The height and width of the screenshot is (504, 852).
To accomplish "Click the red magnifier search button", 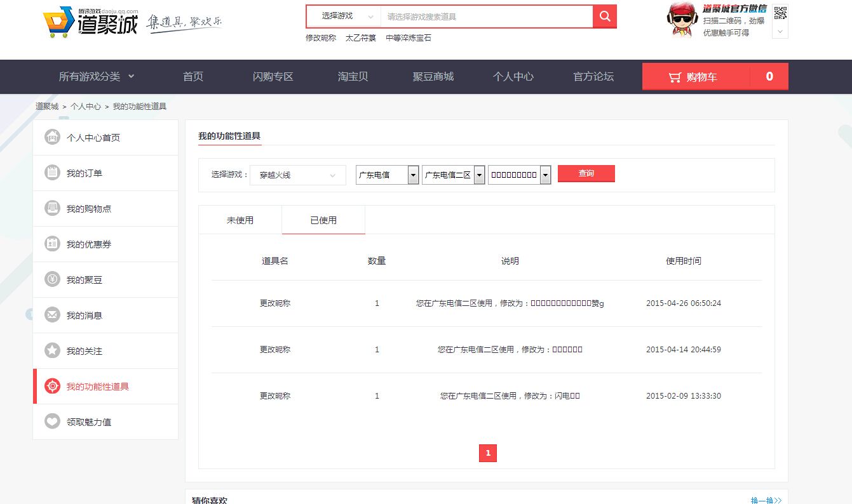I will [x=605, y=17].
